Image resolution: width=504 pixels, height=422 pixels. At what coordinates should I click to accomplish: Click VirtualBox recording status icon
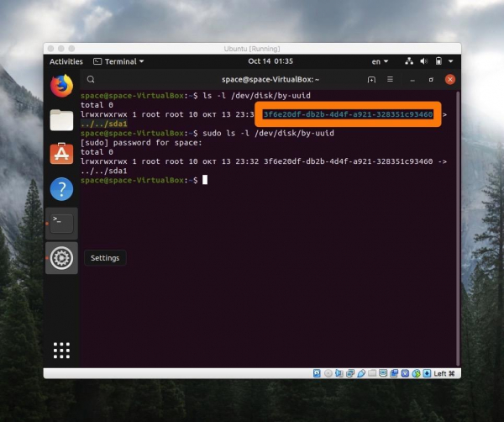394,373
